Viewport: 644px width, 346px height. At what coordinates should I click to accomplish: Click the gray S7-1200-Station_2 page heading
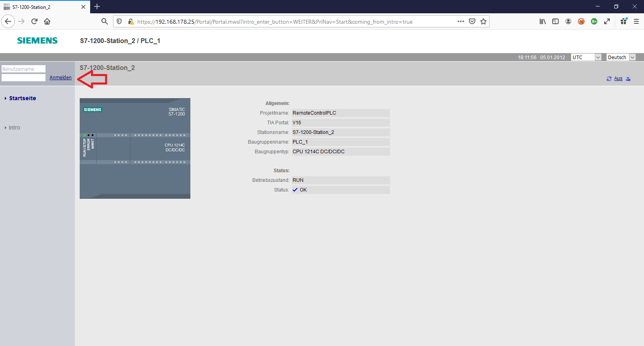coord(107,68)
